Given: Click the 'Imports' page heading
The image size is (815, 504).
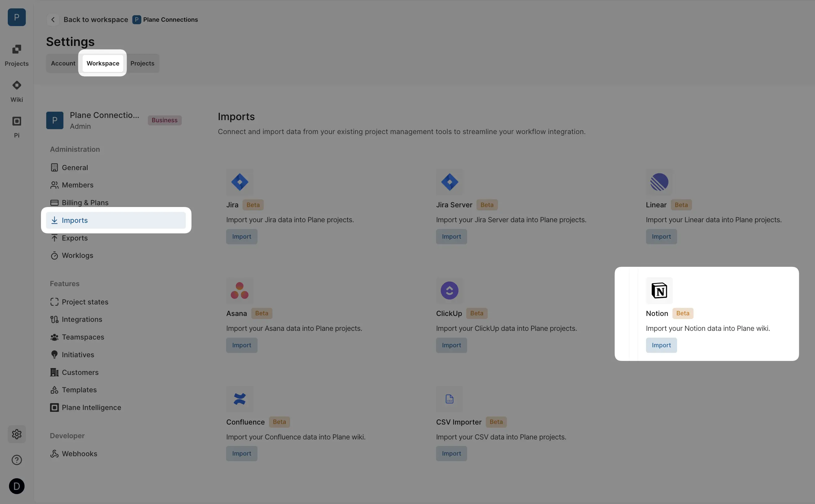Looking at the screenshot, I should 236,117.
